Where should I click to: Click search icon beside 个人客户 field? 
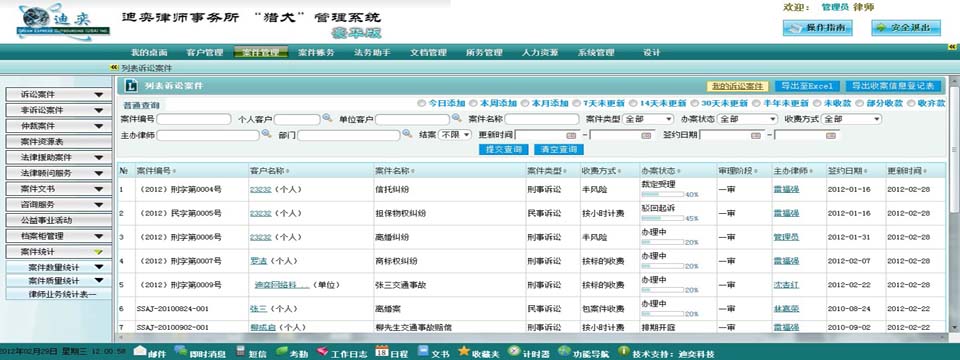(327, 118)
